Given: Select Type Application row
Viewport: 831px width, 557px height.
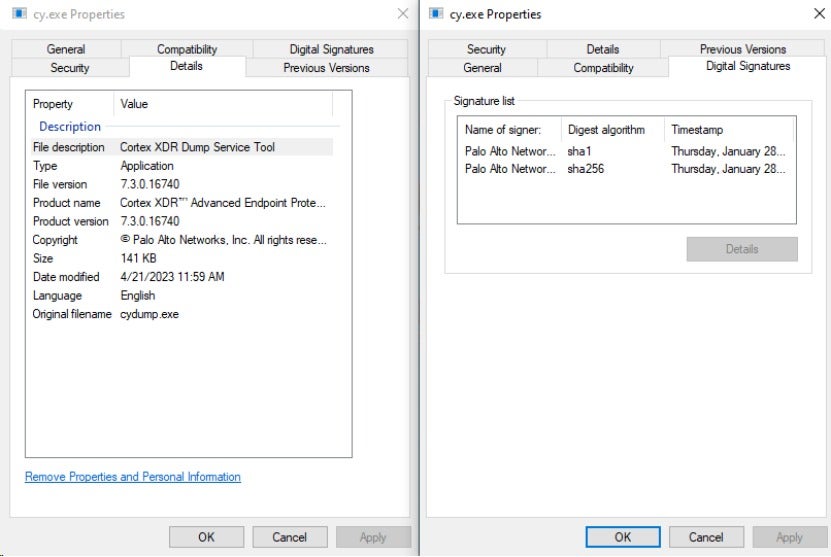Looking at the screenshot, I should [180, 165].
